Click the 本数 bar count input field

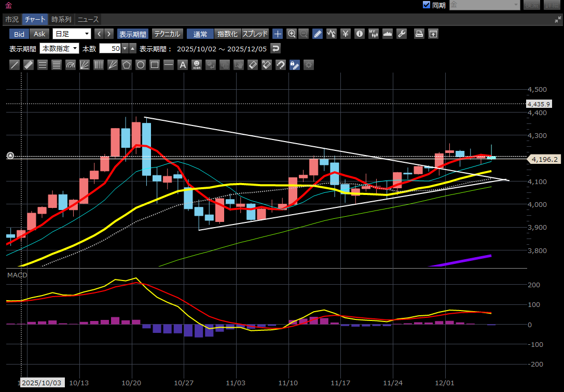click(110, 49)
